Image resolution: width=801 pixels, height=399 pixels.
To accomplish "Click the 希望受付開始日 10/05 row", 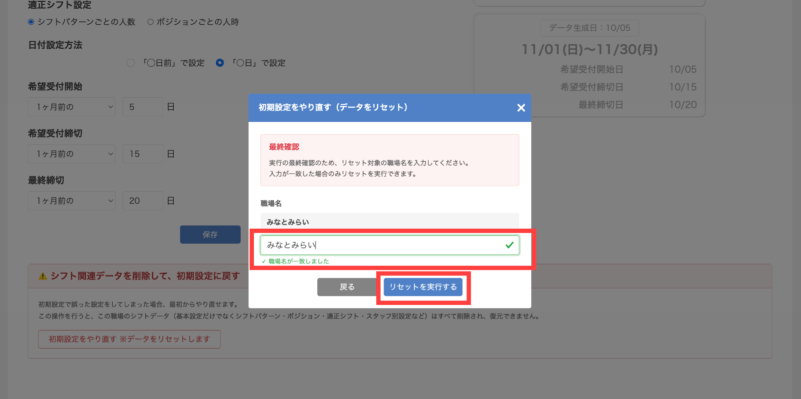I will [x=628, y=69].
